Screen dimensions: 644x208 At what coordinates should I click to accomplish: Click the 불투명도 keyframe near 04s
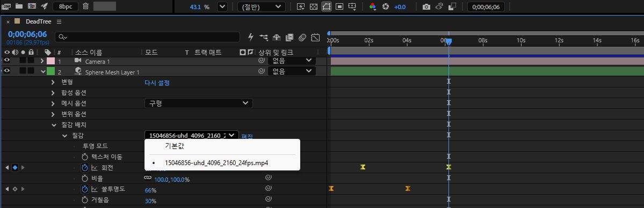(408, 189)
